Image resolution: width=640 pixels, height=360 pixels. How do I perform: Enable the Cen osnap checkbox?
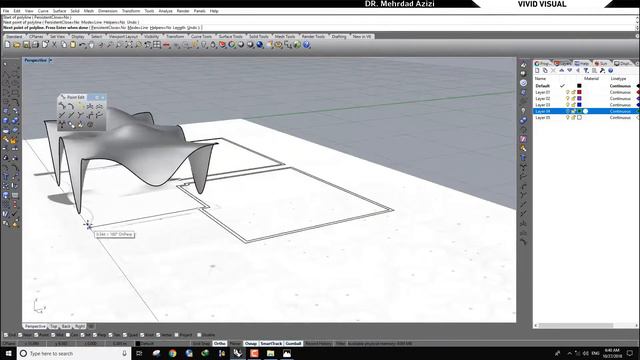tap(68, 335)
